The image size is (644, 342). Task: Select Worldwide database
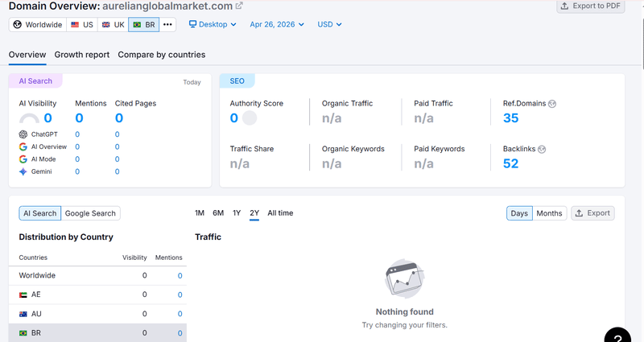[x=38, y=25]
